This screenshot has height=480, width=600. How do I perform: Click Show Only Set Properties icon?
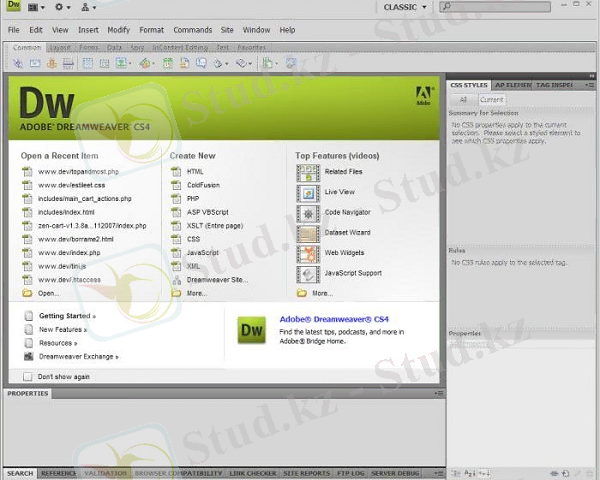pos(483,473)
